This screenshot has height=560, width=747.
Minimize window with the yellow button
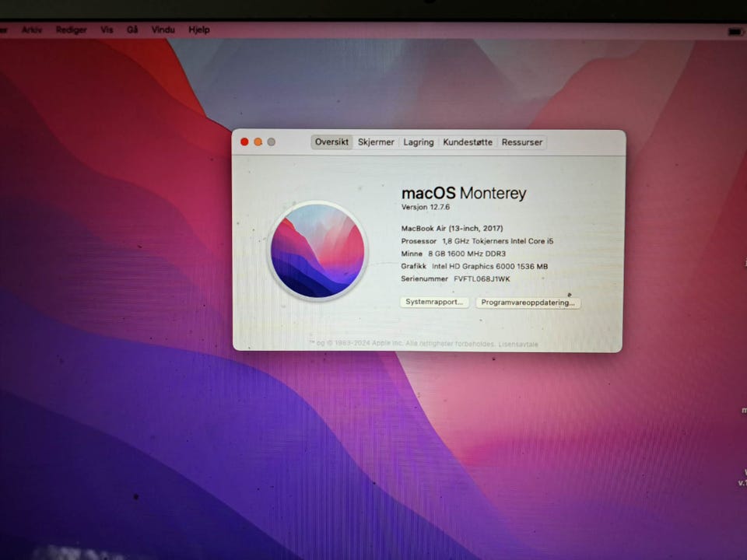(258, 142)
